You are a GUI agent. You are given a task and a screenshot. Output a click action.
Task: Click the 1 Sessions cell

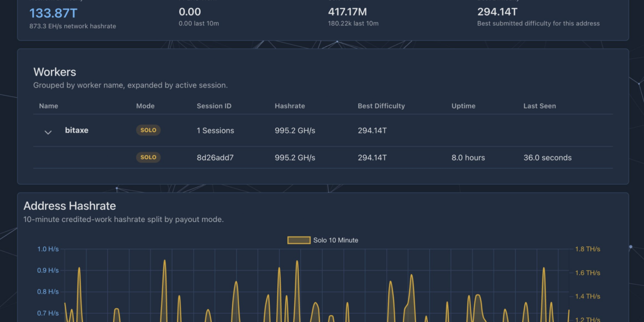pos(215,130)
